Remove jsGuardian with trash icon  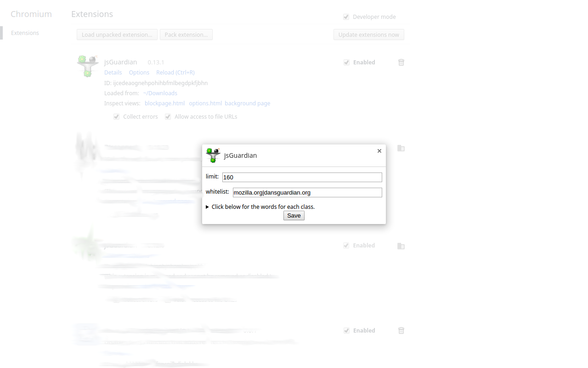pos(401,62)
